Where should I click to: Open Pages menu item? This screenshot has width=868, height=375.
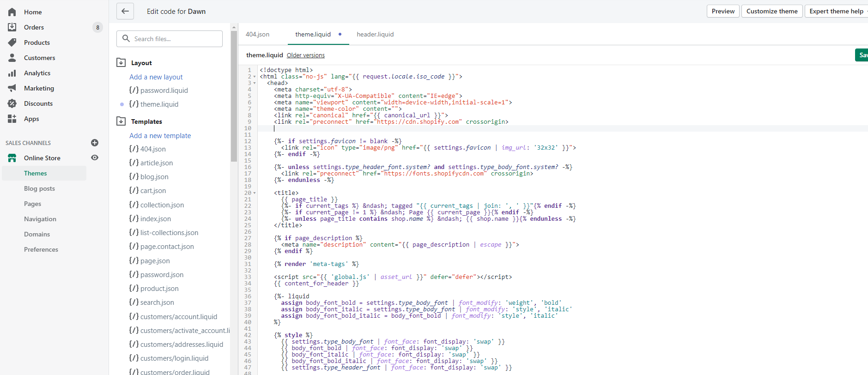(32, 204)
